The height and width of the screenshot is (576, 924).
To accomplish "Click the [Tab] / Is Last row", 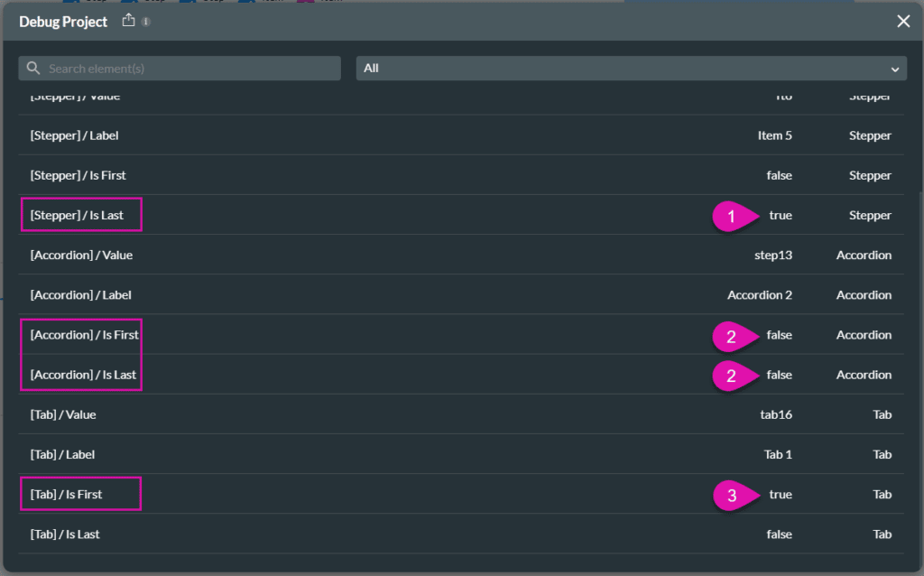I will [x=65, y=534].
